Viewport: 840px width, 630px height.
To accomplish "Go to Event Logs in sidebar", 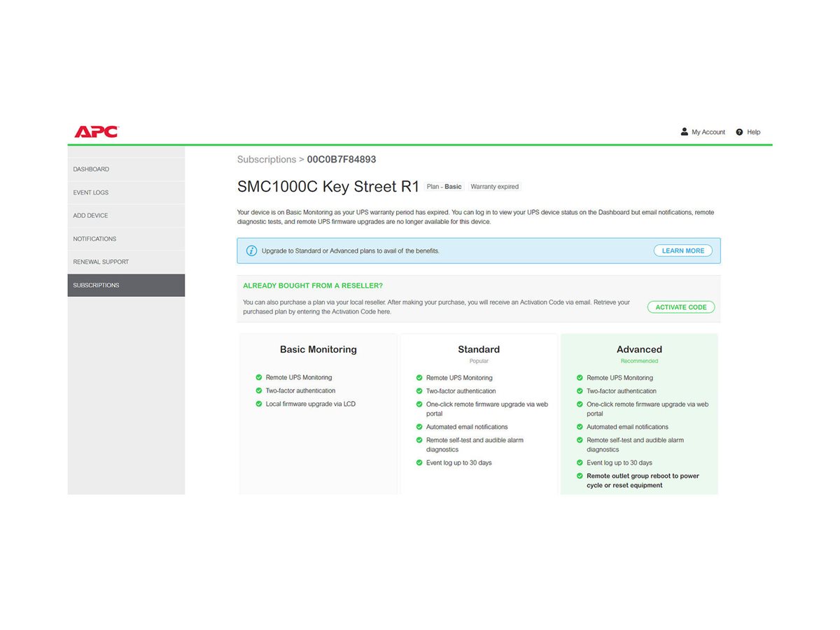I will [91, 192].
